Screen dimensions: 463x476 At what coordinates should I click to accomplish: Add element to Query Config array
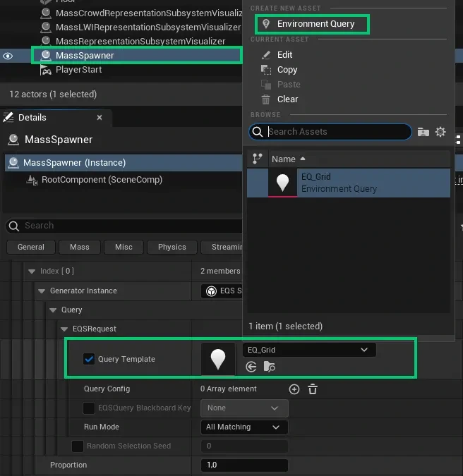[x=294, y=389]
